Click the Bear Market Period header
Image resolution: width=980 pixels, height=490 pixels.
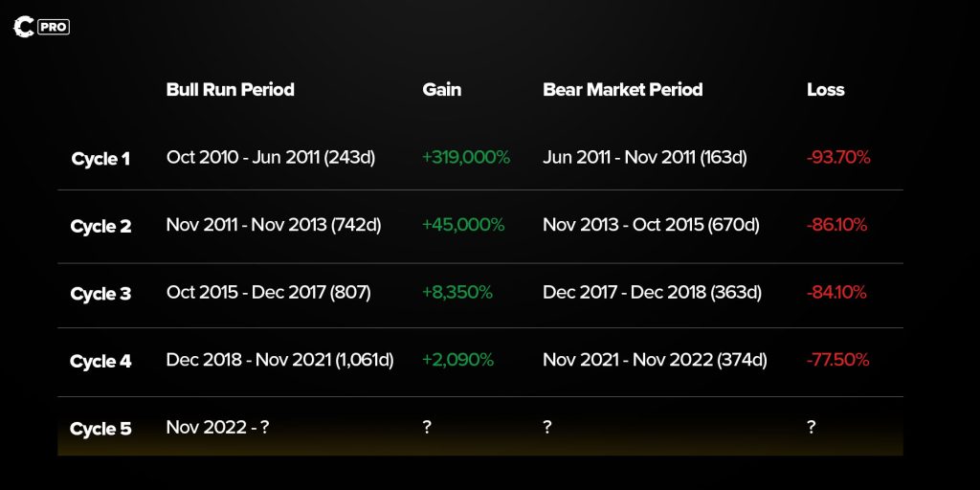tap(622, 90)
